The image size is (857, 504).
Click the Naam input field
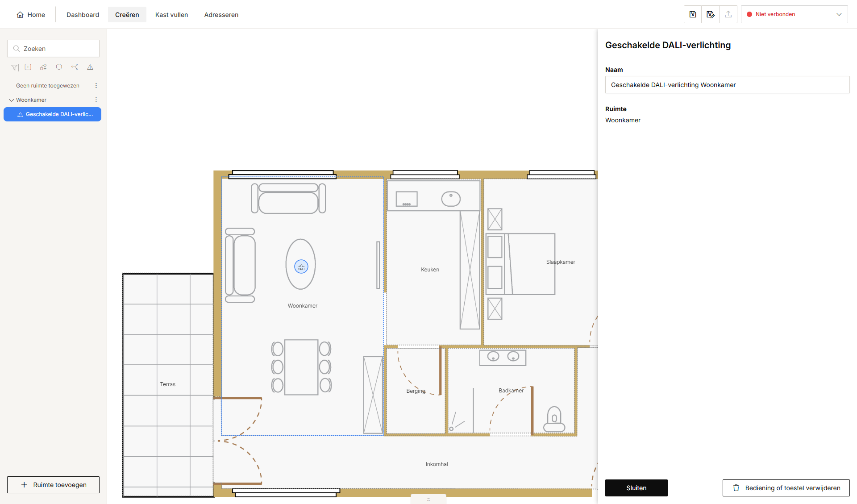728,85
